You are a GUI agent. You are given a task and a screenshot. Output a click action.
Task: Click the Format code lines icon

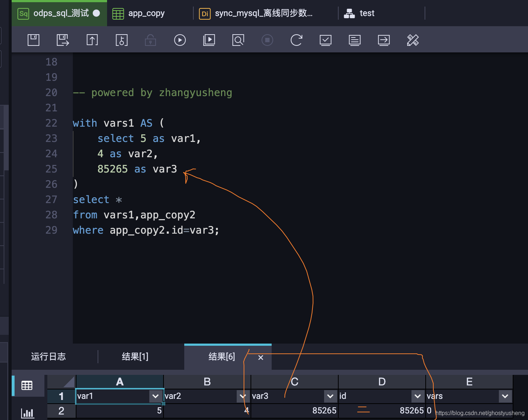click(355, 40)
